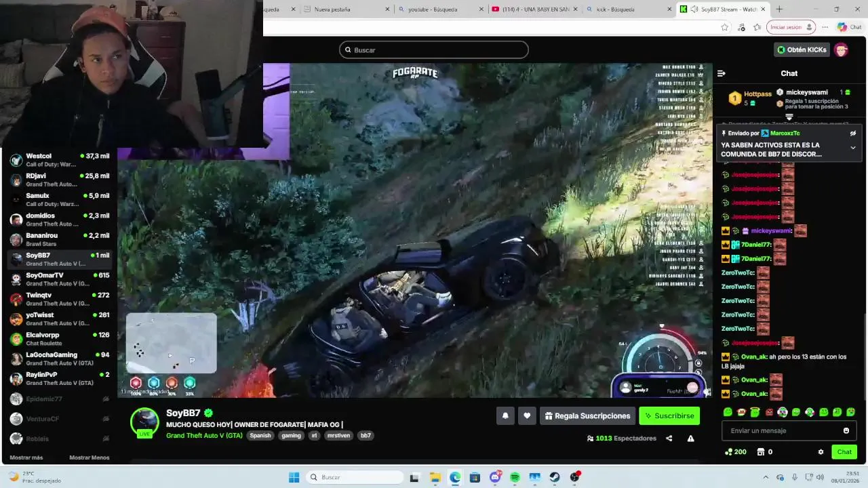Viewport: 868px width, 488px height.
Task: Open a new browser tab with plus
Action: tap(779, 9)
